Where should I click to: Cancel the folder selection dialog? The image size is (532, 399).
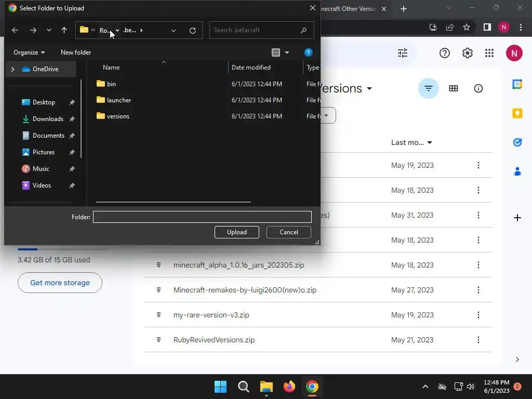click(289, 232)
